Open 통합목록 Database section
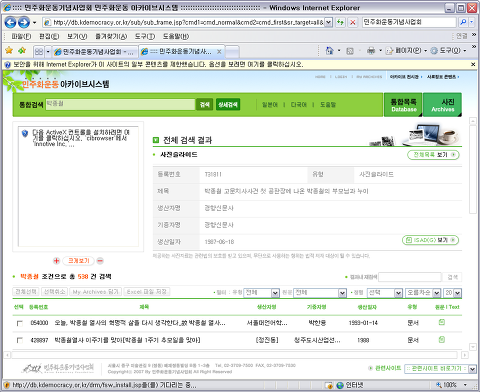Screen dimensions: 480x392 point(403,105)
